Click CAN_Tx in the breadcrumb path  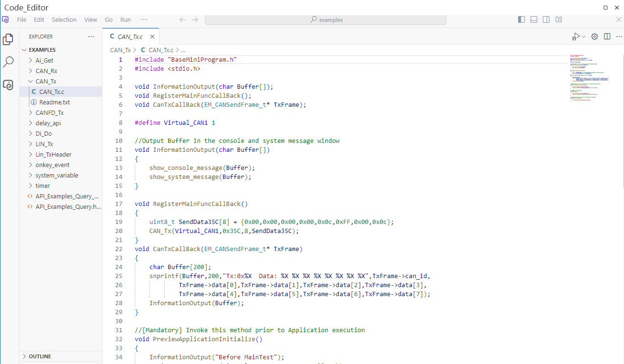click(x=120, y=50)
